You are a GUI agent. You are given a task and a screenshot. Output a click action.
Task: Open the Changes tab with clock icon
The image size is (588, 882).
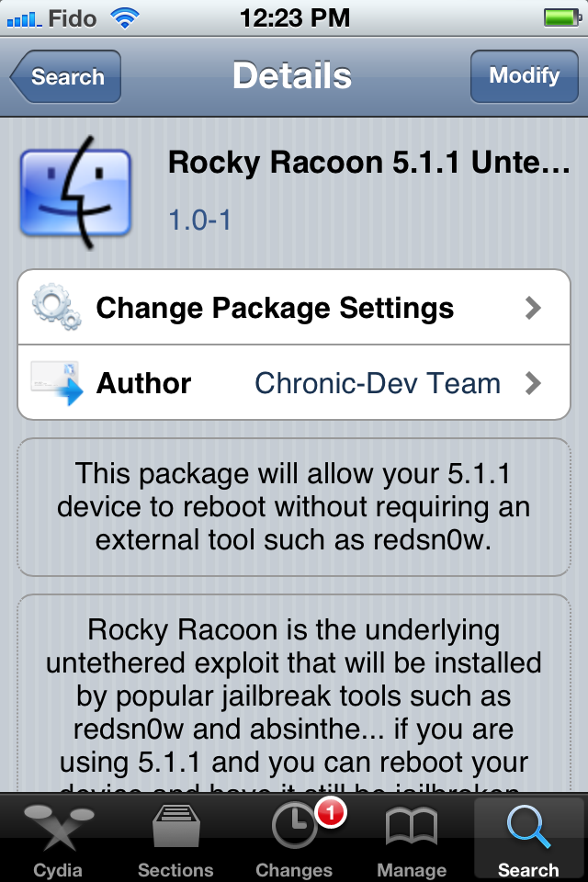coord(294,839)
